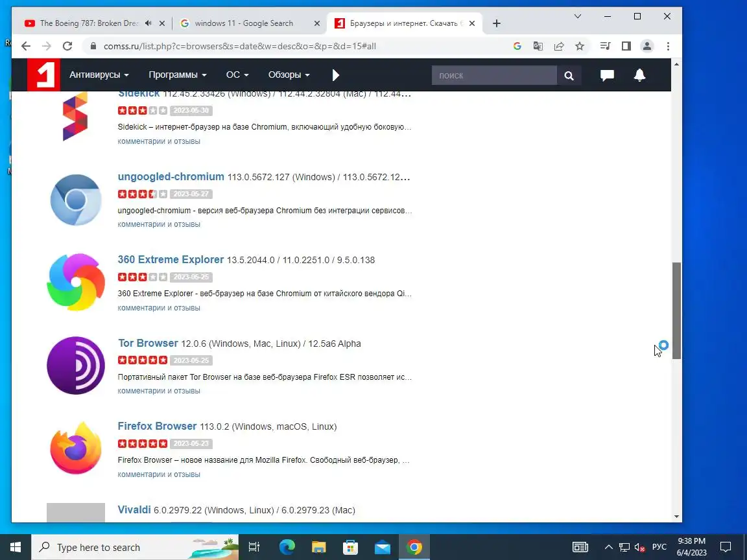View site info via padlock icon
This screenshot has height=560, width=747.
click(x=93, y=46)
